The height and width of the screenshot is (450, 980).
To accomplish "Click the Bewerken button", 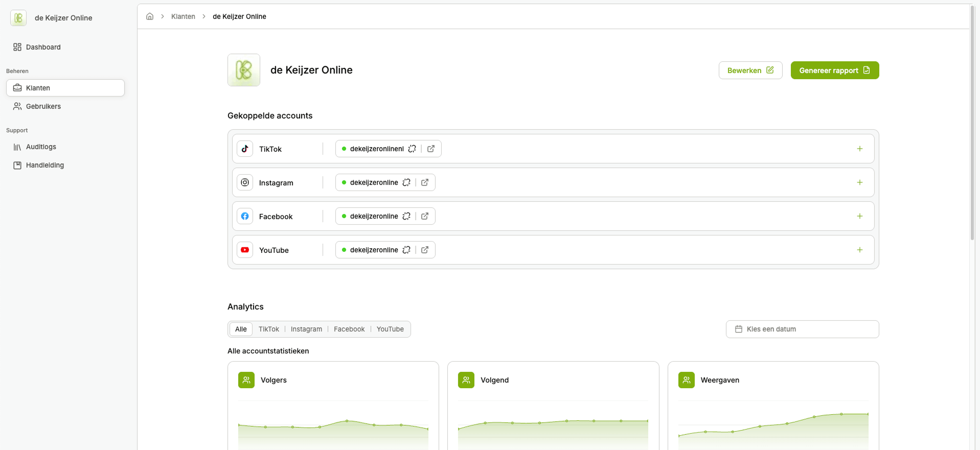I will click(750, 70).
